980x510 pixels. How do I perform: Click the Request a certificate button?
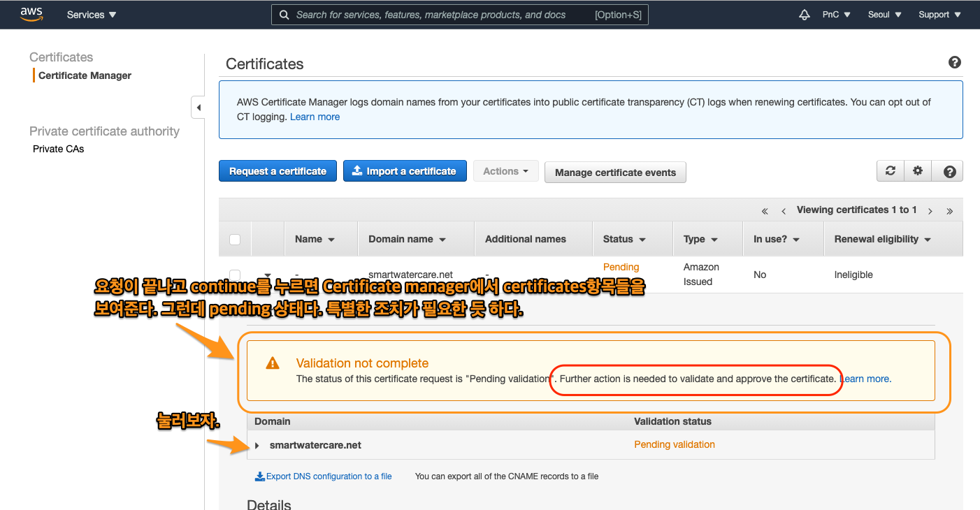point(278,171)
